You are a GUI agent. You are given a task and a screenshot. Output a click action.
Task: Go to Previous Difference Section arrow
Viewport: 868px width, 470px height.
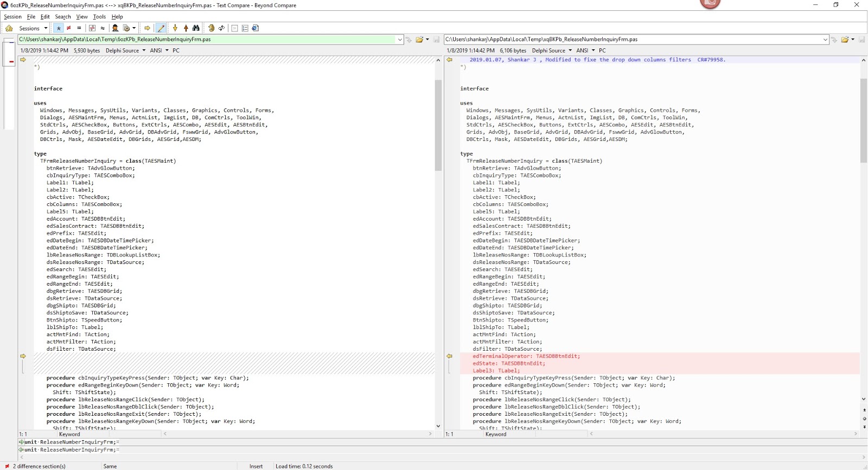coord(186,28)
